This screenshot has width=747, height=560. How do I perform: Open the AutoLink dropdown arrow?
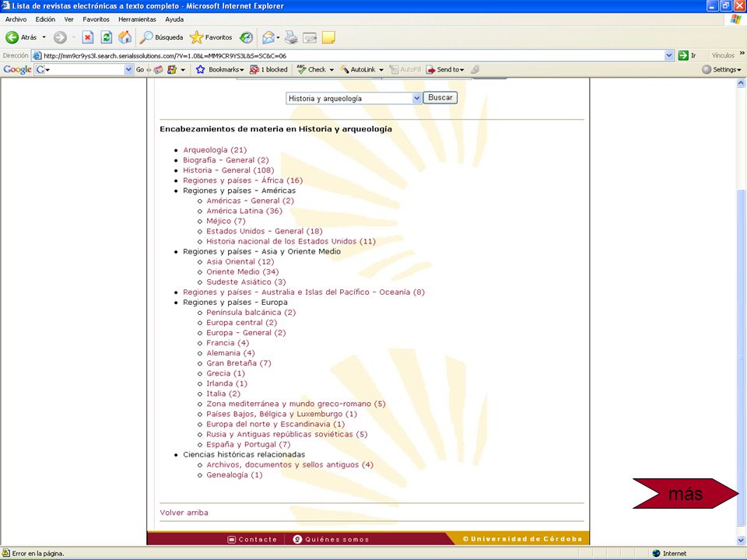click(x=381, y=69)
